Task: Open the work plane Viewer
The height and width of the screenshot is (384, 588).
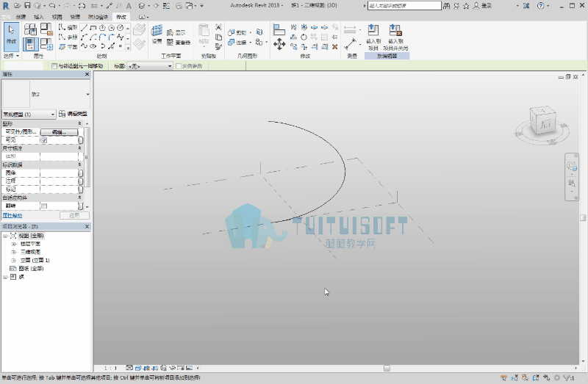Action: click(179, 43)
